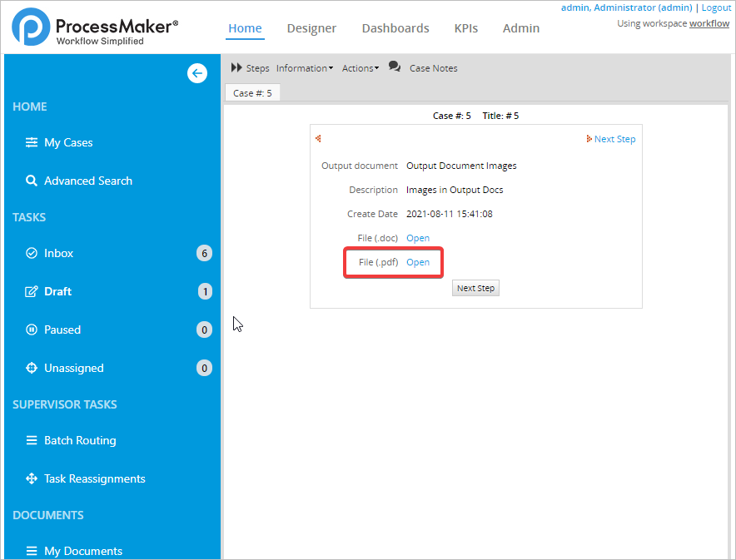Screen dimensions: 736x560
Task: Open the Steps panel
Action: point(250,68)
